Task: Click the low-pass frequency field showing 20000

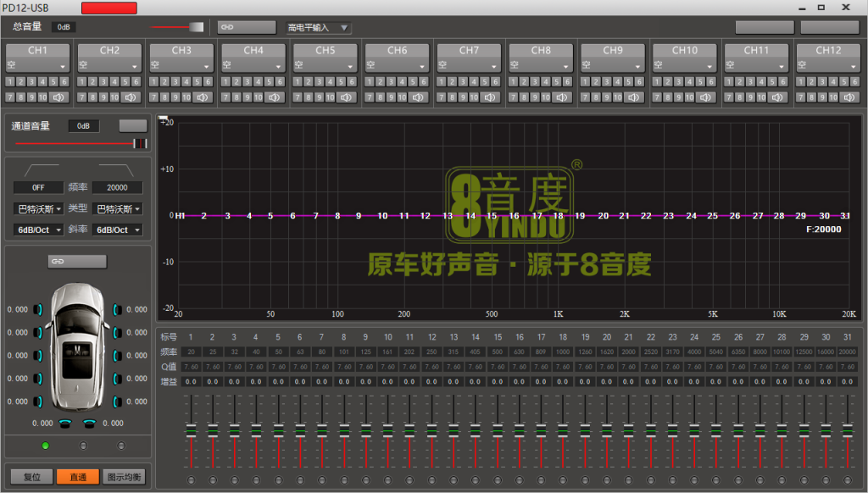Action: coord(117,187)
